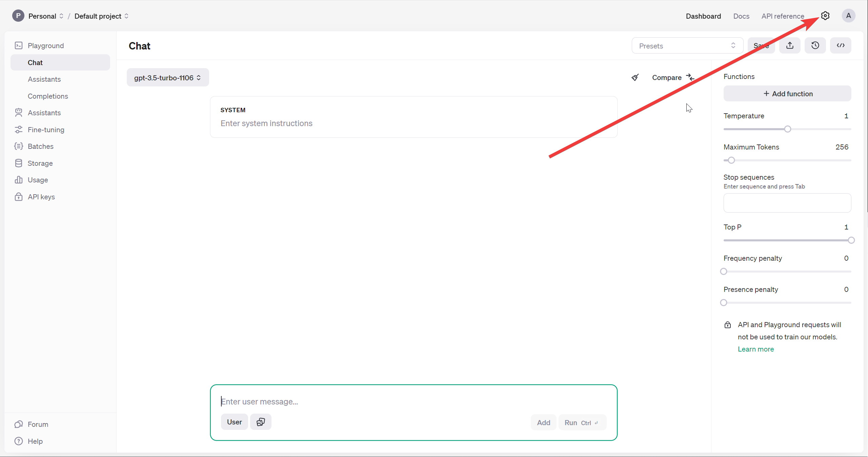The width and height of the screenshot is (868, 457).
Task: Focus the Stop sequences input box
Action: [787, 203]
